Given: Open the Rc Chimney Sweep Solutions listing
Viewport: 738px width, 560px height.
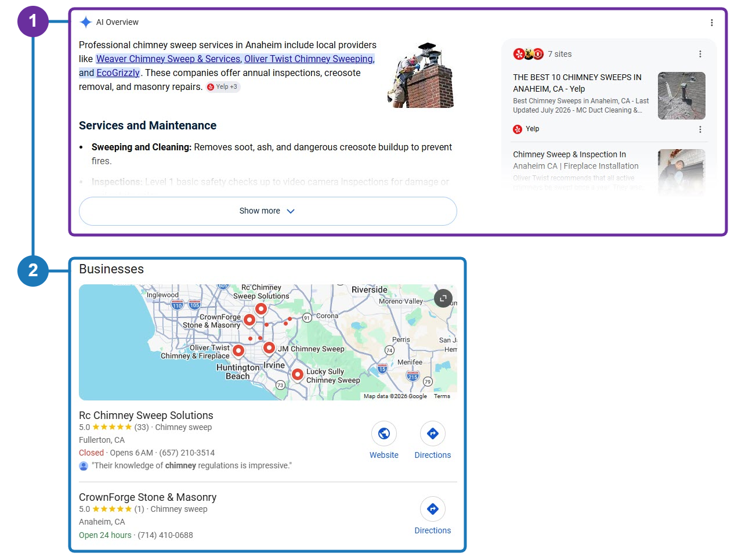Looking at the screenshot, I should pos(146,416).
